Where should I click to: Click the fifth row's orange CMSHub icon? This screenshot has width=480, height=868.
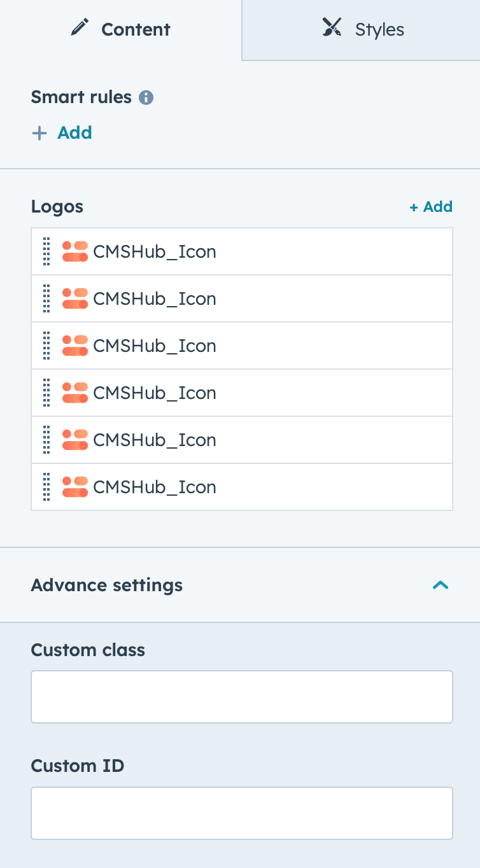(75, 440)
